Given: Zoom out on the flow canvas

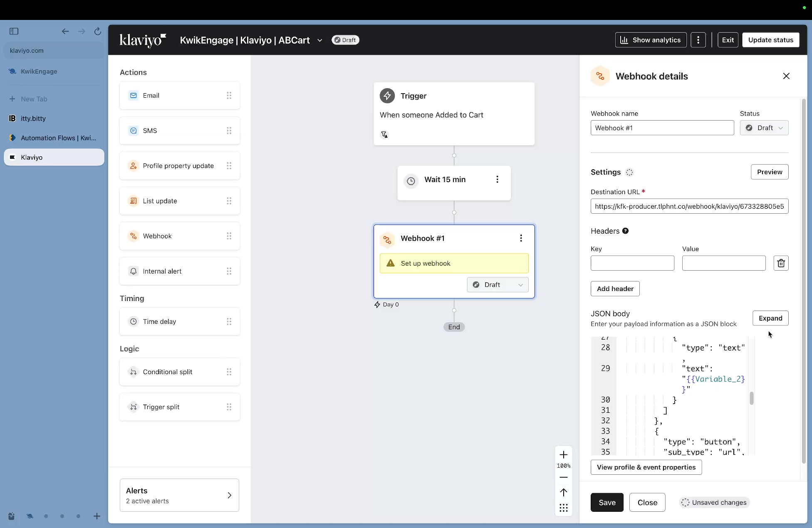Looking at the screenshot, I should tap(564, 477).
